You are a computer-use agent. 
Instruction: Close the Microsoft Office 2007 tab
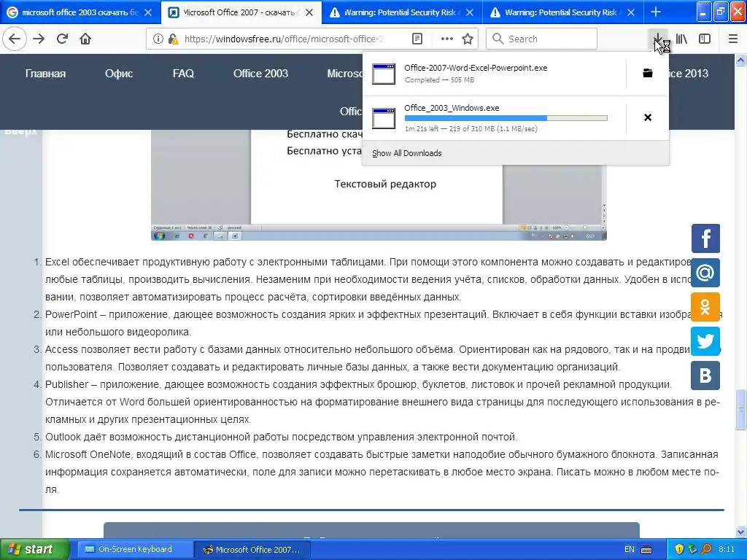[309, 12]
